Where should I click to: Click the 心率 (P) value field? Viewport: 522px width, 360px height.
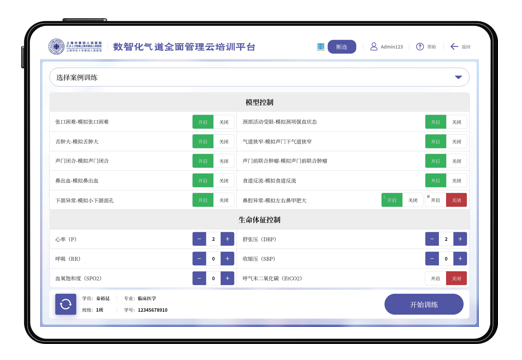[213, 239]
